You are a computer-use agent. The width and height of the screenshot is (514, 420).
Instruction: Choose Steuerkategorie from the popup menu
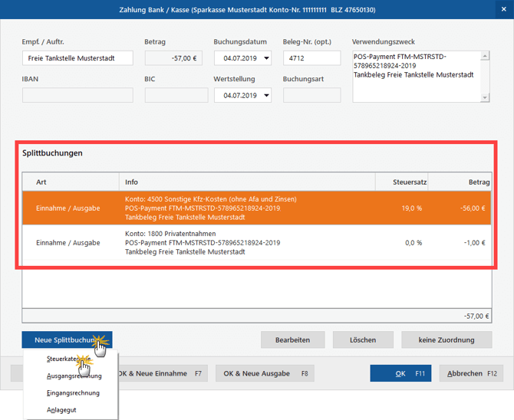coord(69,359)
